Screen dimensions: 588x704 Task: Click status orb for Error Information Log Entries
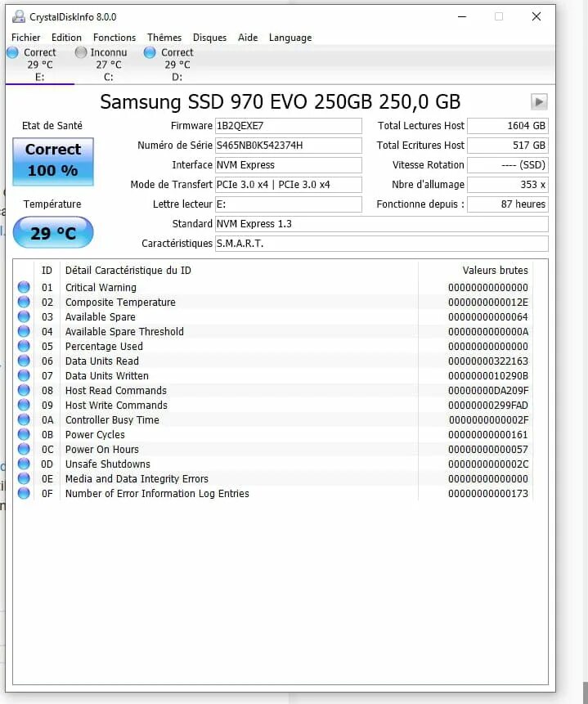pos(24,493)
